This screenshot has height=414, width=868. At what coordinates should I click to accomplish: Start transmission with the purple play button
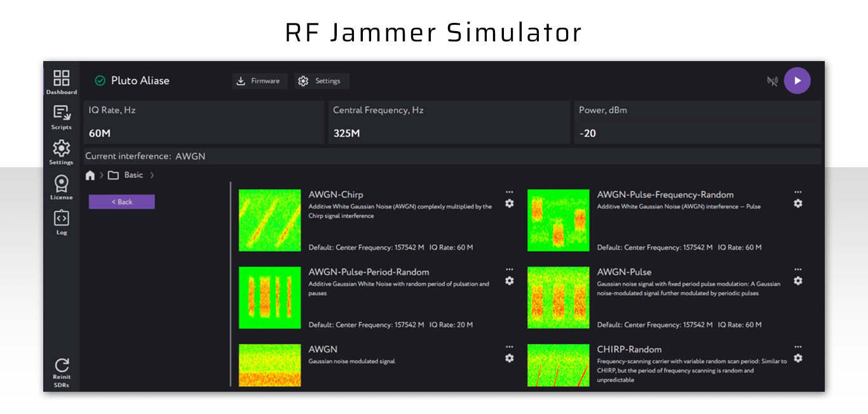point(797,80)
